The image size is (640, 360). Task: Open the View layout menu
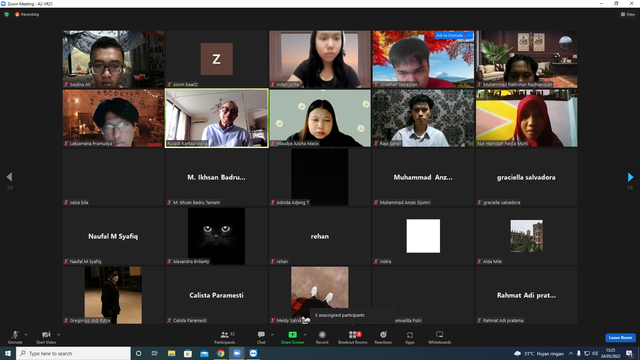coord(628,14)
